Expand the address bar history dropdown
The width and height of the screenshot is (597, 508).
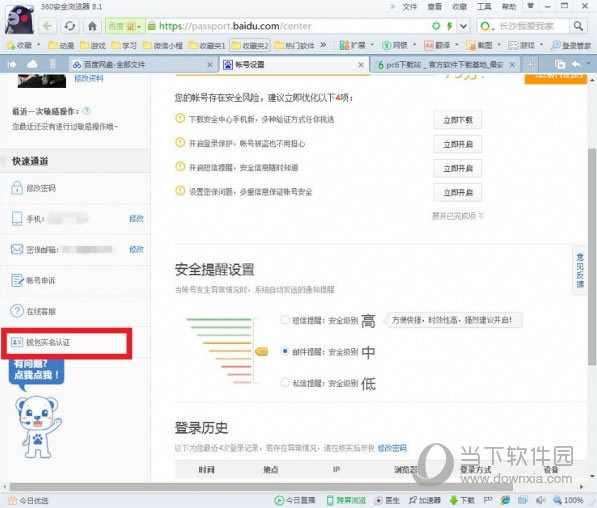463,26
